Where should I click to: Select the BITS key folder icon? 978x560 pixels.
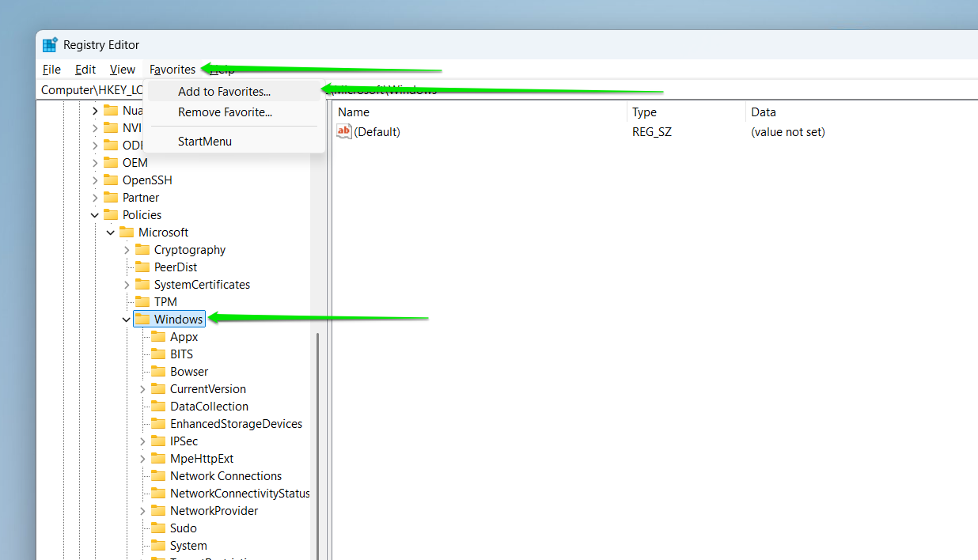[158, 354]
